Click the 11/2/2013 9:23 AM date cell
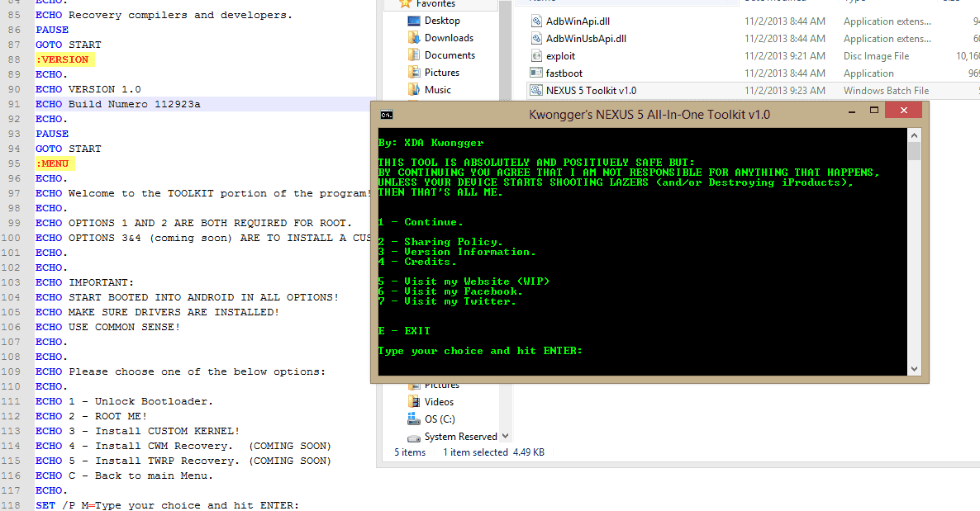The height and width of the screenshot is (511, 980). (784, 91)
